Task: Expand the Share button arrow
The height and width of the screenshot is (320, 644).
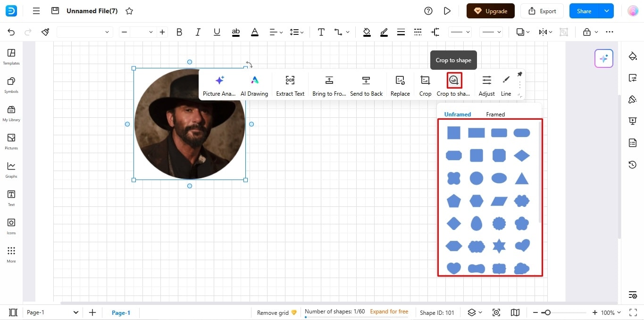Action: click(606, 11)
